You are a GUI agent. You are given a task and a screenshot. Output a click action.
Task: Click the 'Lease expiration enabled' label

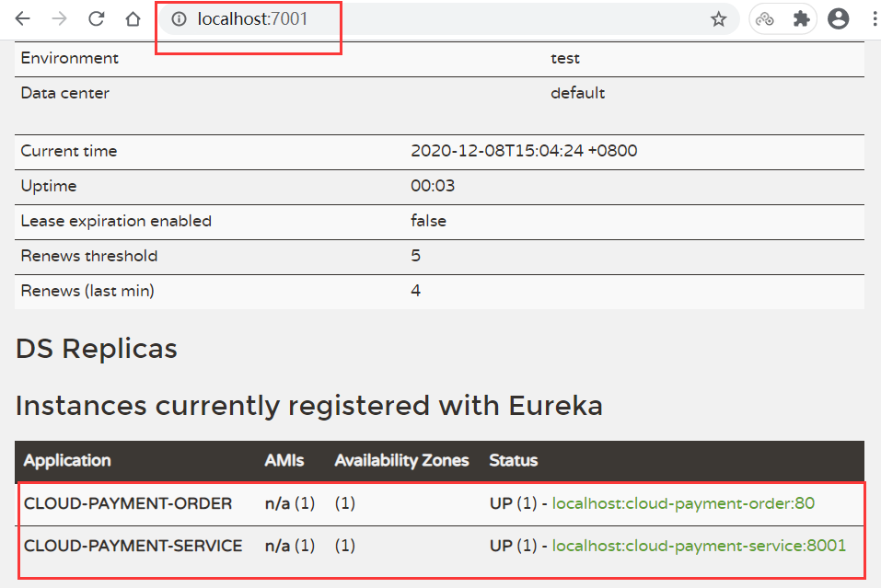116,221
